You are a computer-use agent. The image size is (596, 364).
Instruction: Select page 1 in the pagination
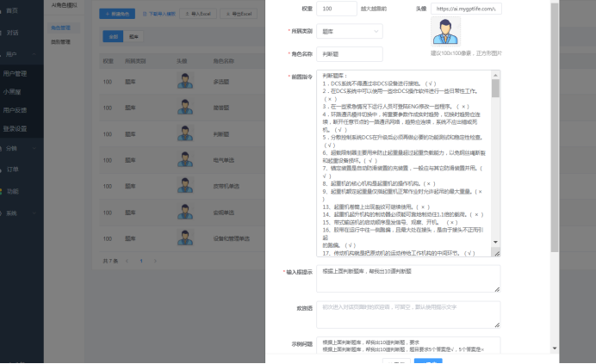tap(141, 261)
